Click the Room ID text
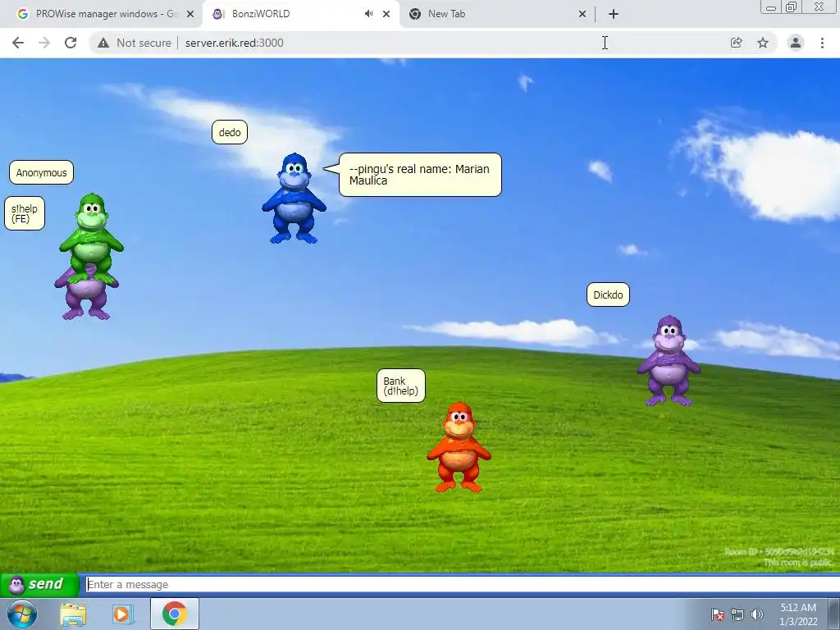This screenshot has width=840, height=630. [x=779, y=551]
